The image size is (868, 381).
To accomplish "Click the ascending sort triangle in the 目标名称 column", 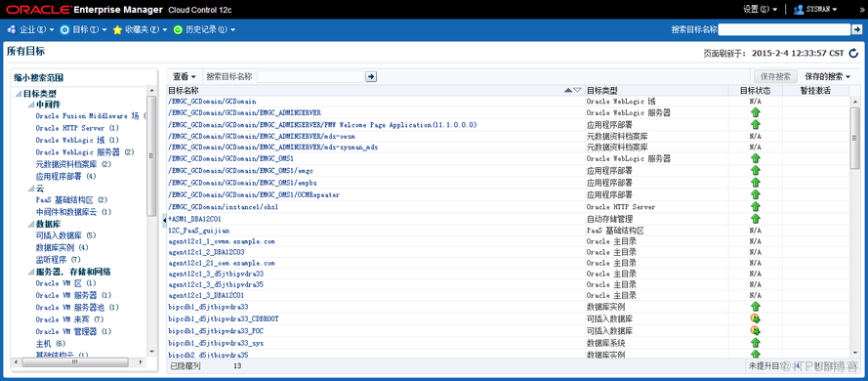I will 568,90.
